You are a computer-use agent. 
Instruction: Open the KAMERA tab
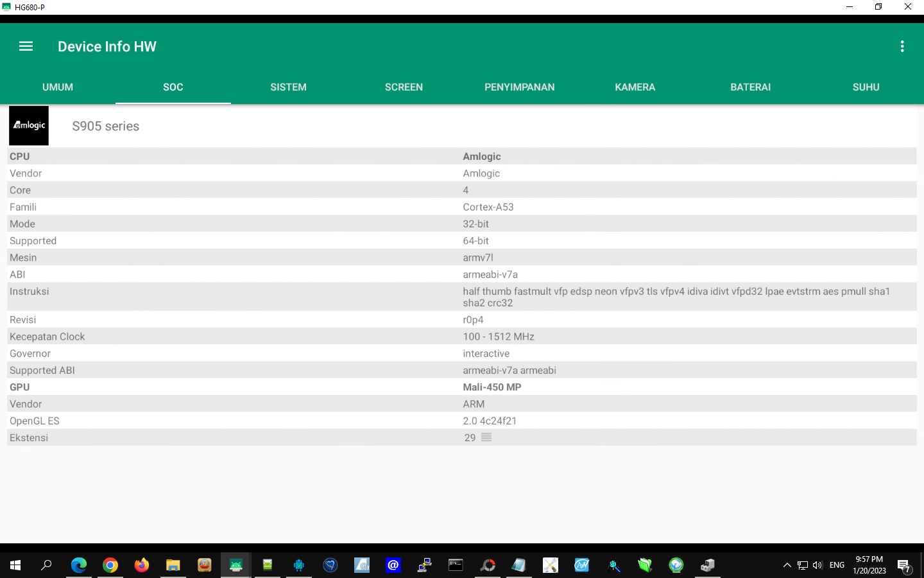[x=635, y=87]
